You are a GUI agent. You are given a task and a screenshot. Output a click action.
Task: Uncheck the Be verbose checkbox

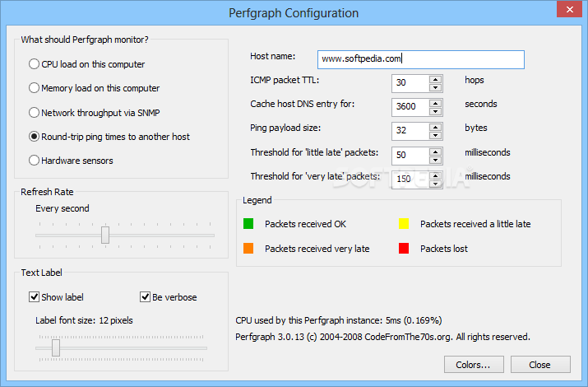tap(145, 297)
